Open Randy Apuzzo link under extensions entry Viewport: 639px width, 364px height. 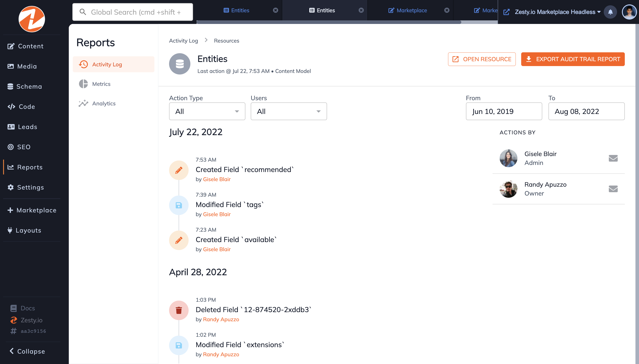coord(221,354)
